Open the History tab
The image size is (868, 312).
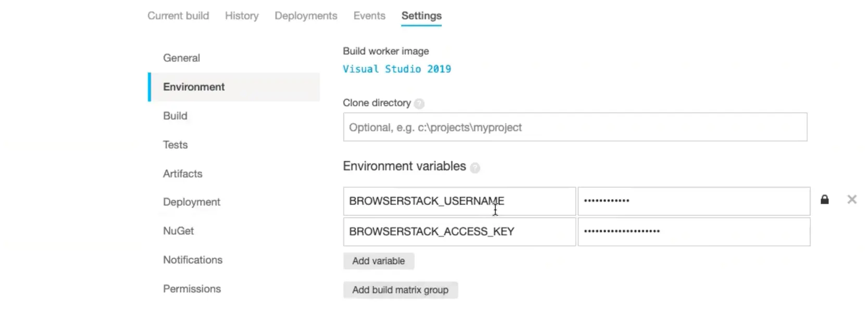(242, 16)
